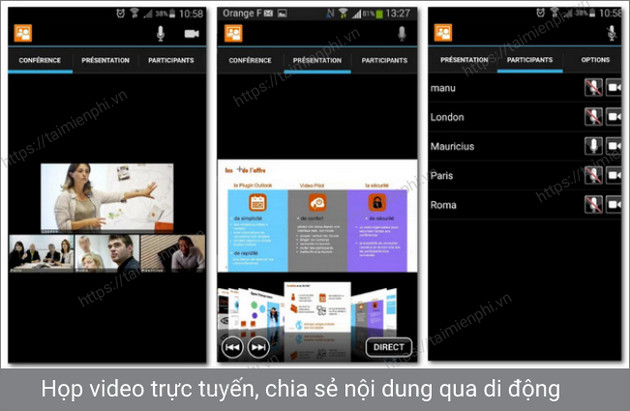The width and height of the screenshot is (630, 411).
Task: Select PRÉSENTATION tab on middle phone
Action: [317, 60]
